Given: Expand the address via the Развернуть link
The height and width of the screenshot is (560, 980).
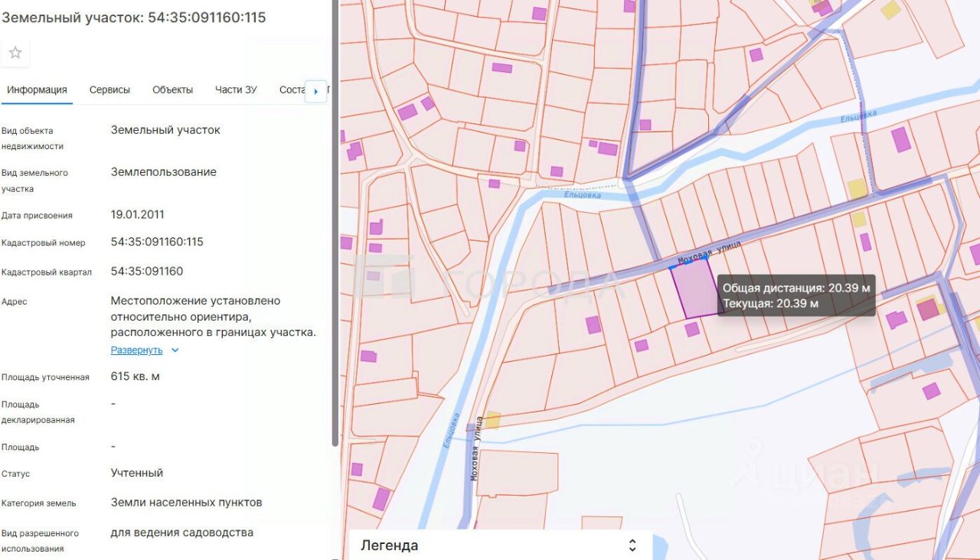Looking at the screenshot, I should click(x=136, y=350).
